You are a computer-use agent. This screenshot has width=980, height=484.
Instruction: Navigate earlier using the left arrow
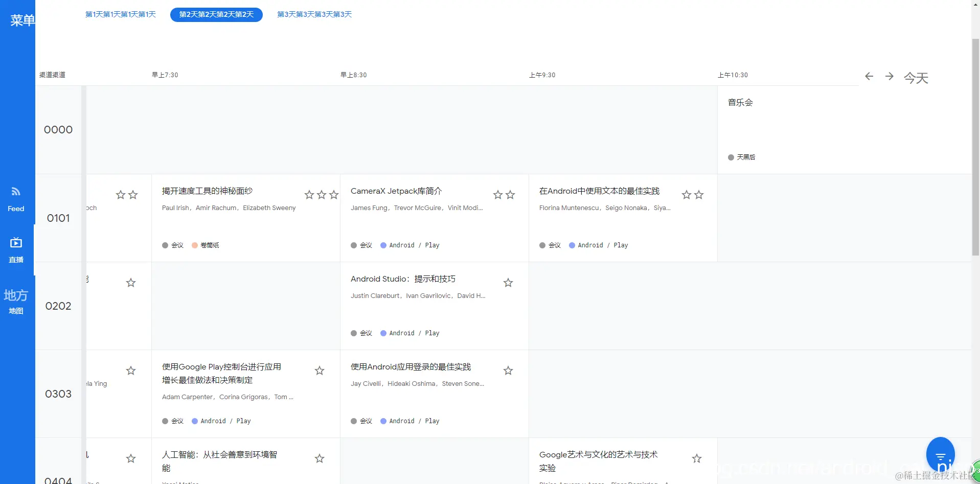click(869, 76)
